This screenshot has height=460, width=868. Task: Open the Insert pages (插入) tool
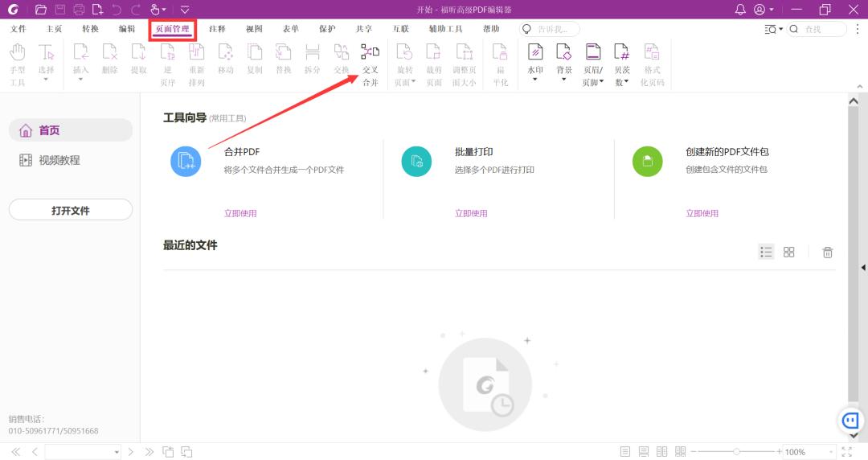pos(81,62)
